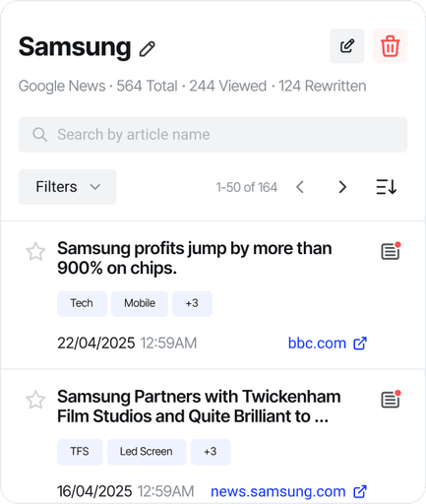This screenshot has width=426, height=504.
Task: Open the edit feed square button
Action: (347, 46)
